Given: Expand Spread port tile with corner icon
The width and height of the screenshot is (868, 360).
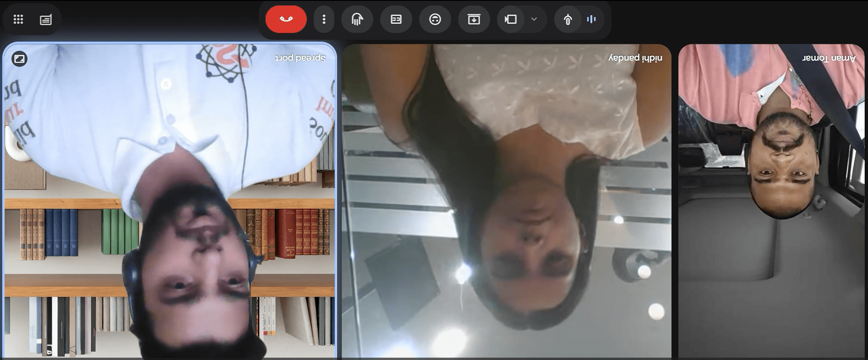Looking at the screenshot, I should pyautogui.click(x=19, y=59).
